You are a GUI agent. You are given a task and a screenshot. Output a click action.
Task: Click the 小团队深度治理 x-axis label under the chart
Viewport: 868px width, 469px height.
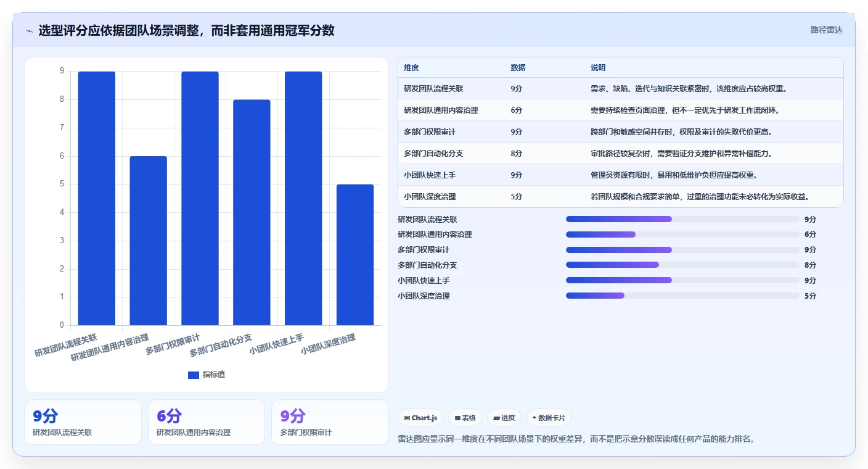pos(329,344)
